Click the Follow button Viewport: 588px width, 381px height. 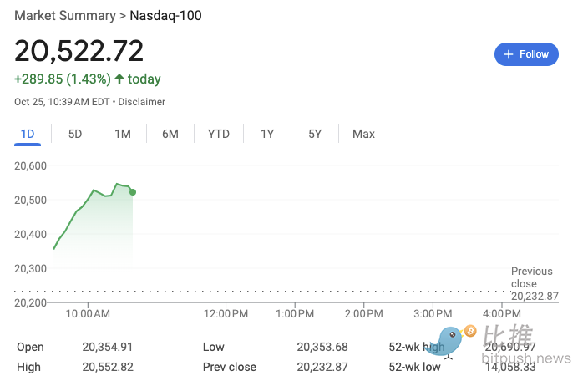pos(526,54)
